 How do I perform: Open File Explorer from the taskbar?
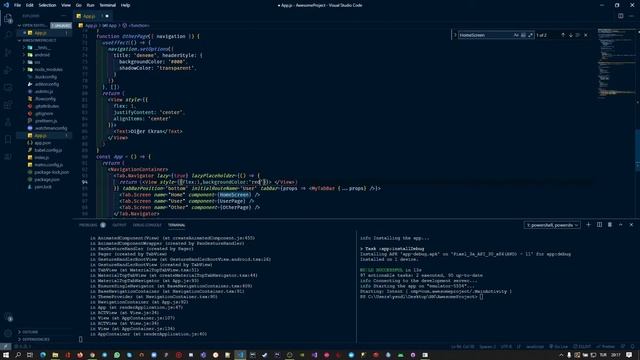coord(55,355)
